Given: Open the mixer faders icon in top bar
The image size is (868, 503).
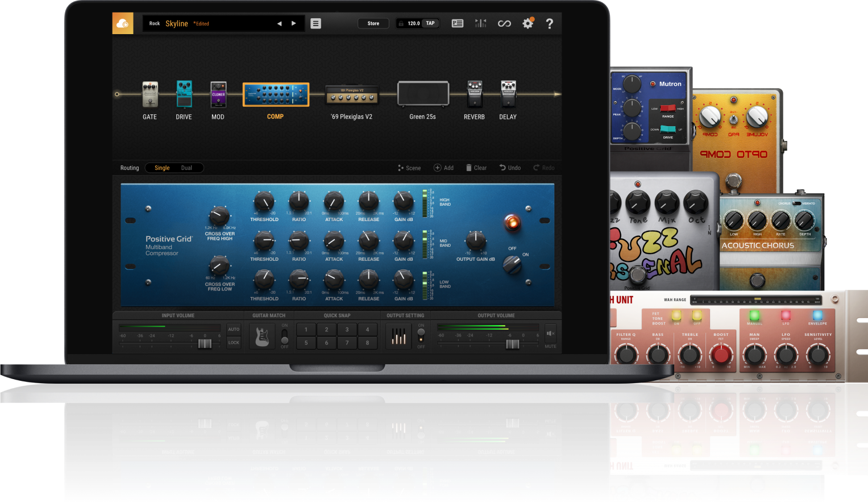Looking at the screenshot, I should click(481, 23).
